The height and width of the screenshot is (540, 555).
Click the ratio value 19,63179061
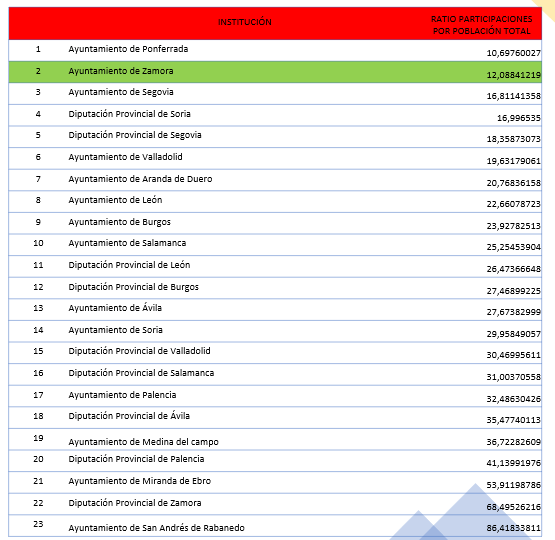pos(514,161)
